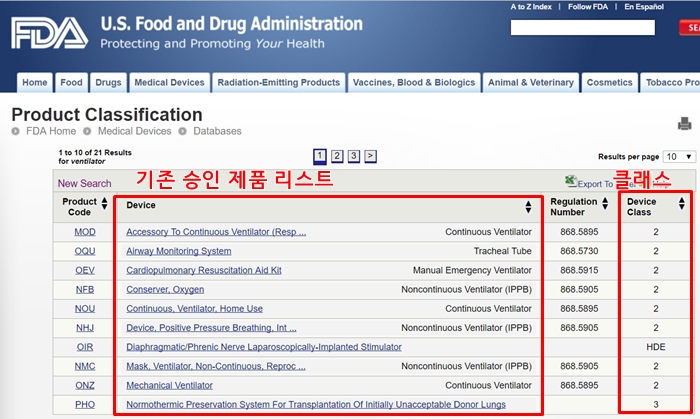Open Device, Positive Pressure Breathing link
Image resolution: width=700 pixels, height=419 pixels.
[211, 328]
